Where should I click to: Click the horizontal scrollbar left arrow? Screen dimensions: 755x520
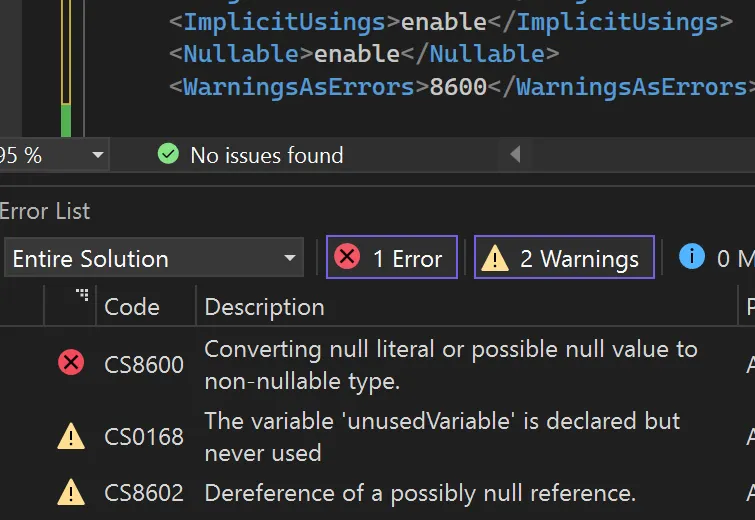(515, 155)
